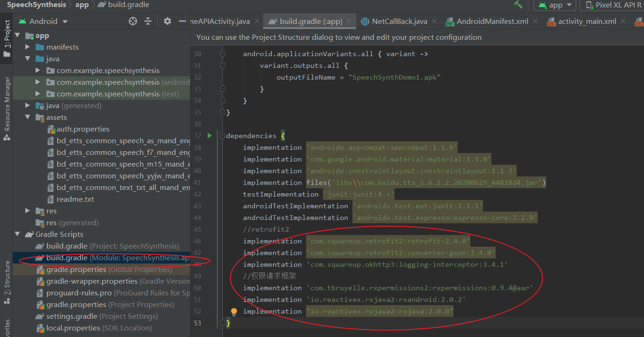Open gradle-wrapper.properties file
The image size is (644, 337).
[x=113, y=281]
